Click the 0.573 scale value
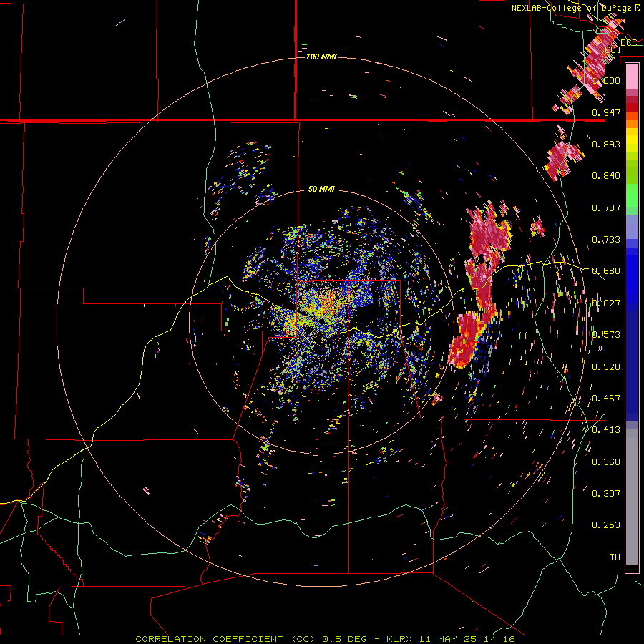The width and height of the screenshot is (644, 644). pyautogui.click(x=606, y=334)
